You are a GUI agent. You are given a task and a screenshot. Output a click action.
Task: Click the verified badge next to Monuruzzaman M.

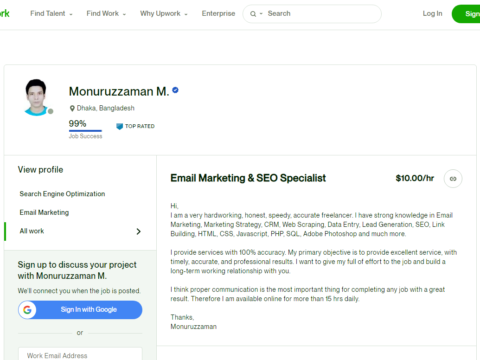pyautogui.click(x=175, y=90)
